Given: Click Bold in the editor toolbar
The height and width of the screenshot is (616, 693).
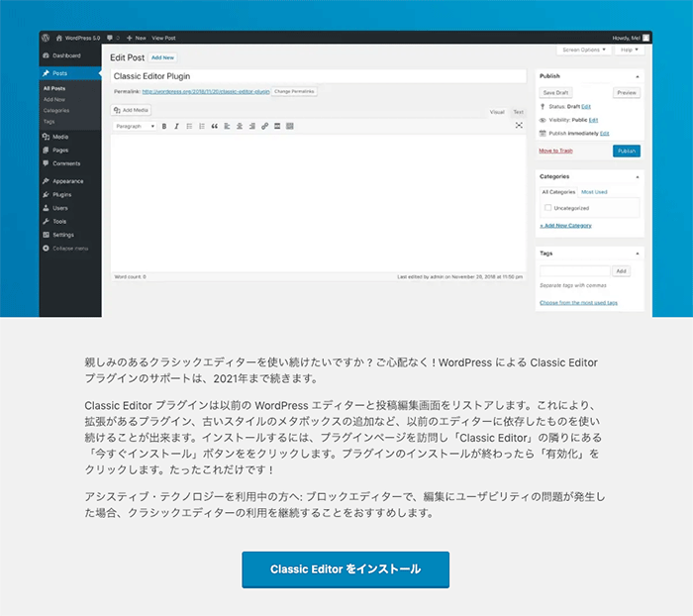Looking at the screenshot, I should click(164, 127).
